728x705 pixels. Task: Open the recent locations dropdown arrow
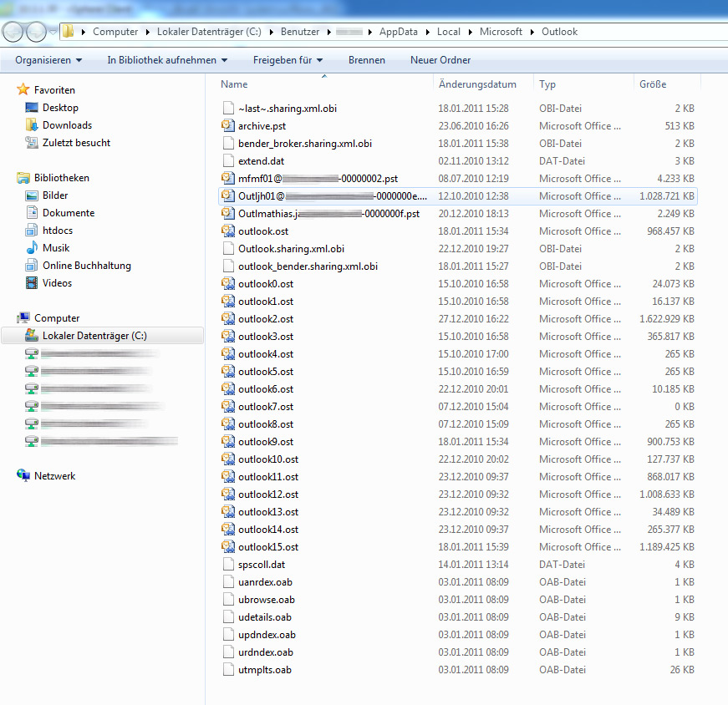coord(53,32)
